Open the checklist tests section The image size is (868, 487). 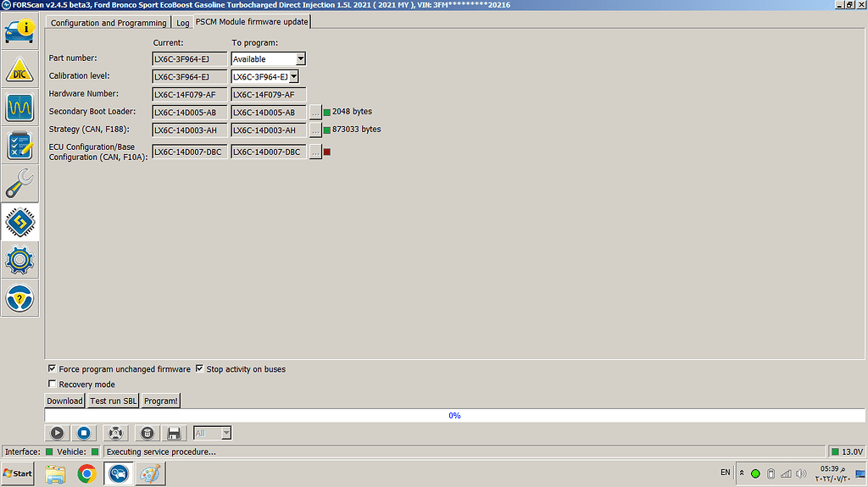19,146
